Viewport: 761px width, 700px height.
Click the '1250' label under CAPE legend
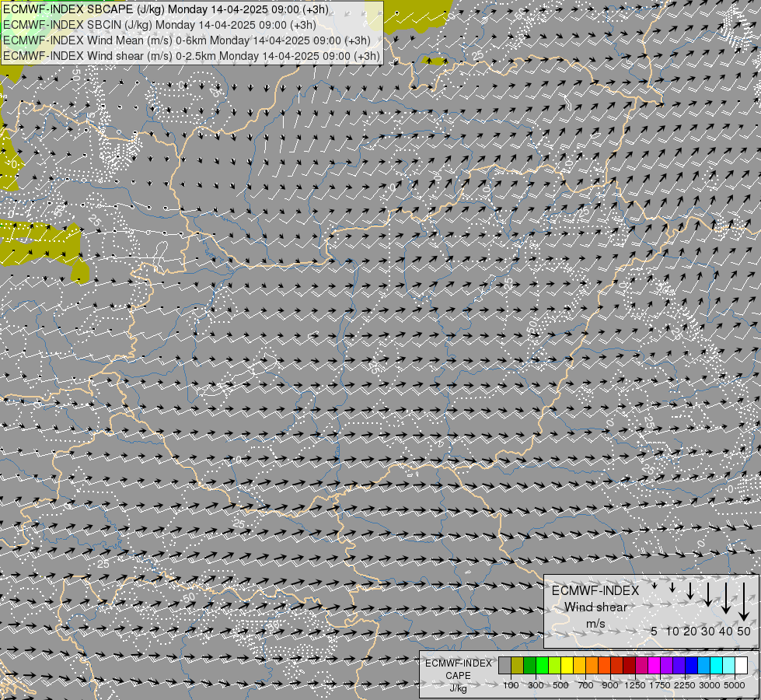click(635, 685)
